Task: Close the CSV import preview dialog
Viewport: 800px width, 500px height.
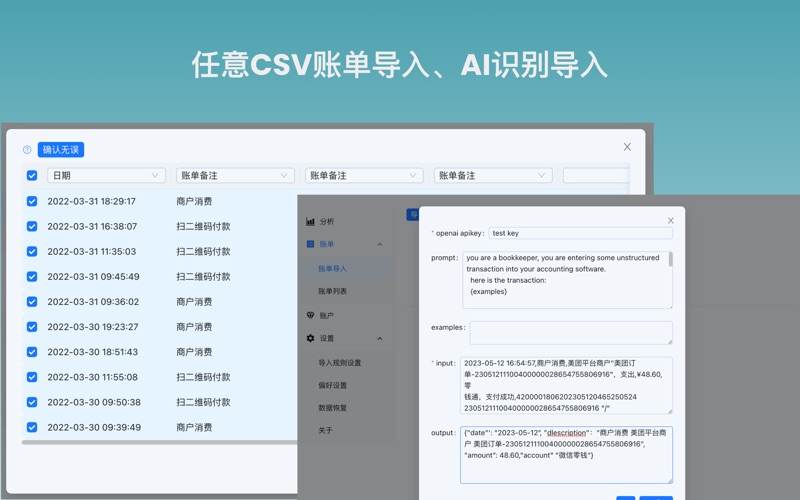Action: pos(627,147)
